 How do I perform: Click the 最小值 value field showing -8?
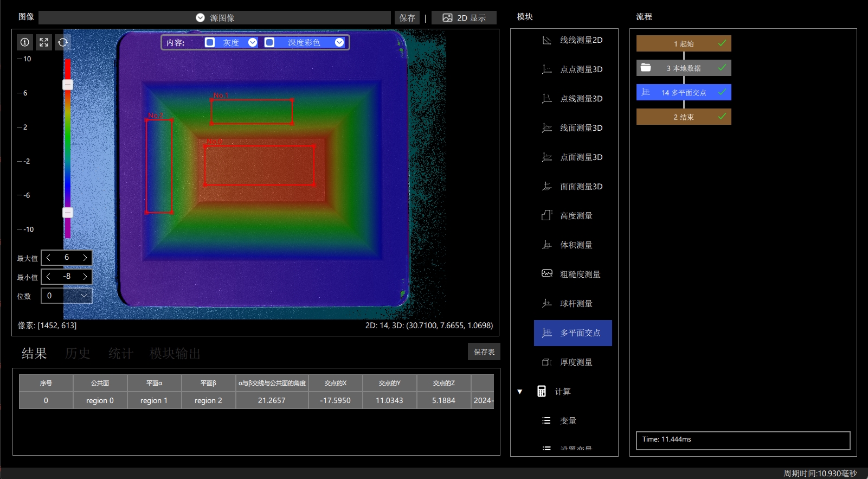pos(67,277)
